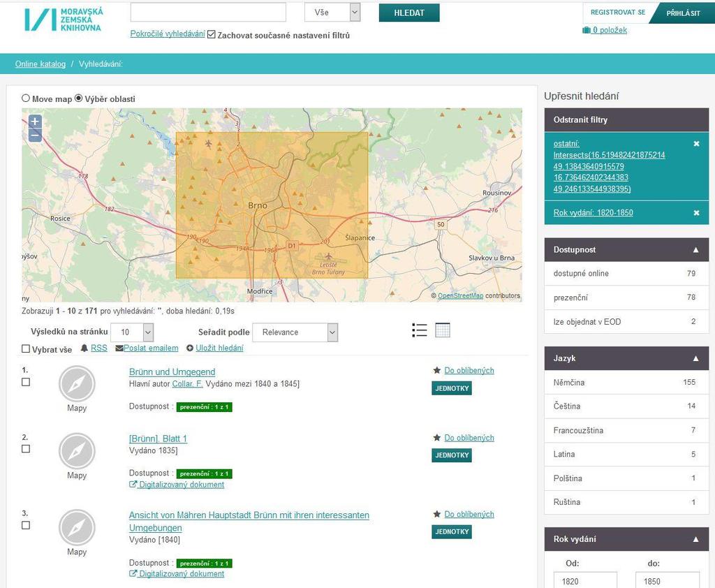
Task: Open author link Collar, F.
Action: [187, 383]
